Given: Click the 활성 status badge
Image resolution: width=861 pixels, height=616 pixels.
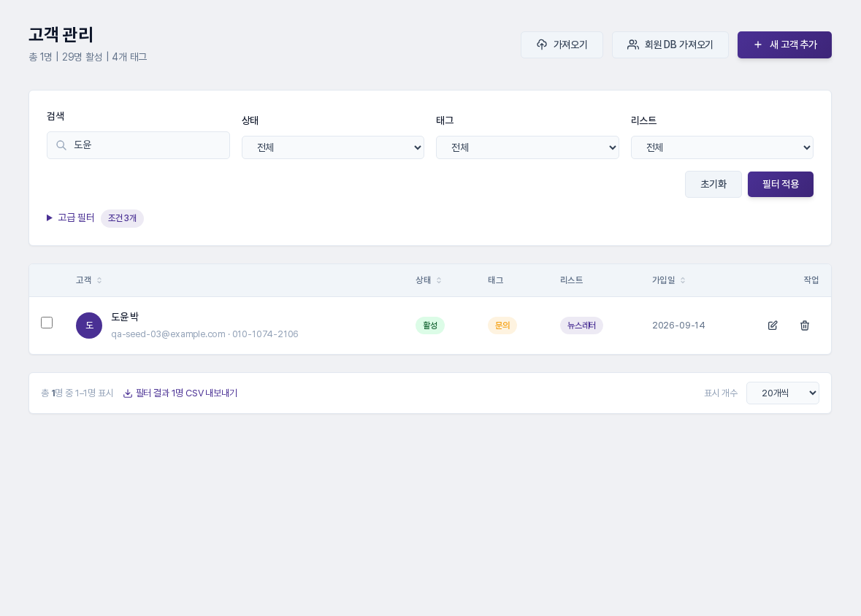Looking at the screenshot, I should point(430,326).
